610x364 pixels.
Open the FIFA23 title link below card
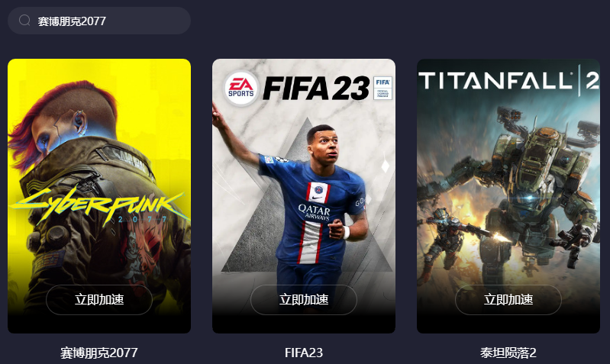[304, 353]
